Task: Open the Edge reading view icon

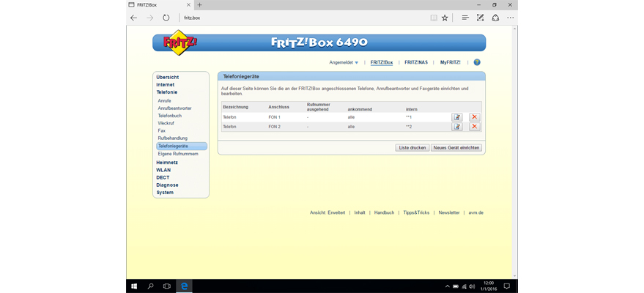Action: [434, 18]
